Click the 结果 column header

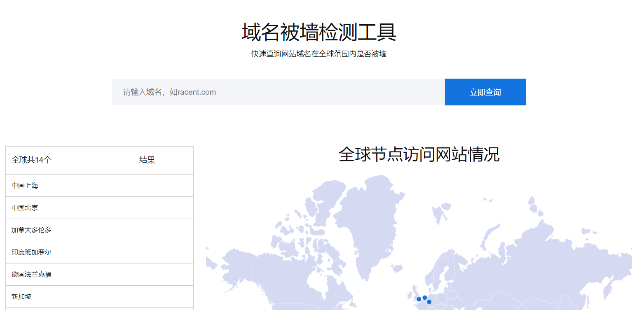[147, 160]
